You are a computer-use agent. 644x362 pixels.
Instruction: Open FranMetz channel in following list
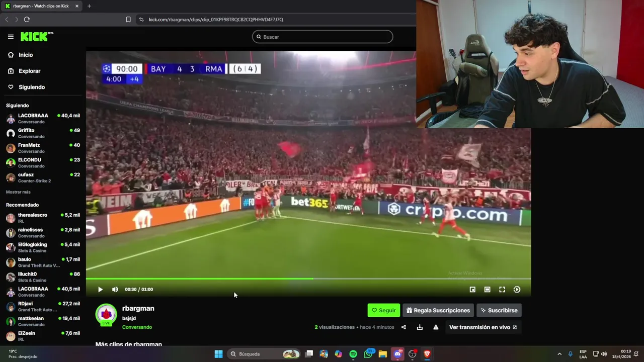point(43,148)
